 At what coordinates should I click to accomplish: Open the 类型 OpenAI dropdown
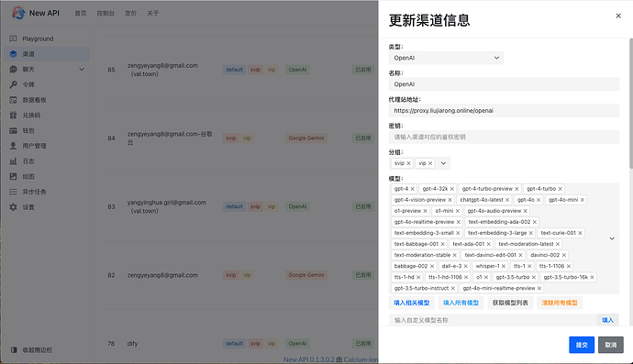[446, 58]
